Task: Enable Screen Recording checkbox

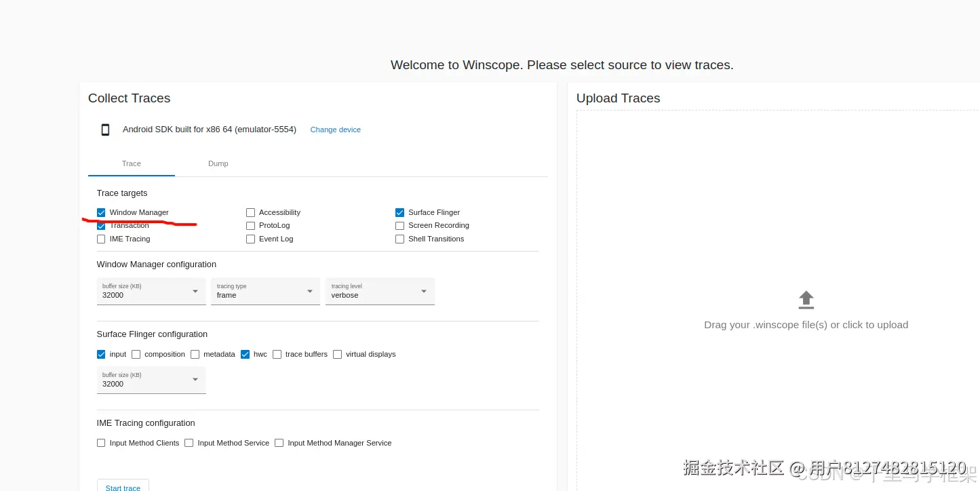Action: point(399,225)
